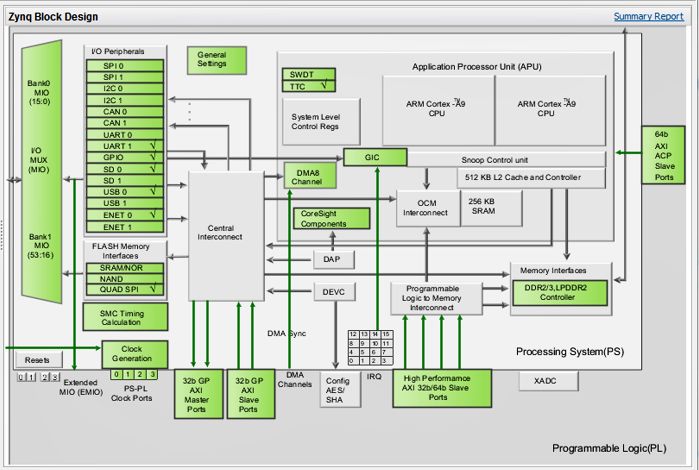Open the CAN 1 peripheral configuration
Image resolution: width=699 pixels, height=470 pixels.
[x=125, y=123]
